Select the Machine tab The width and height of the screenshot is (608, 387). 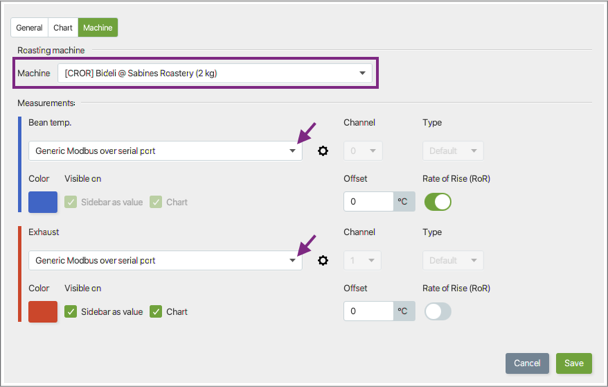98,28
